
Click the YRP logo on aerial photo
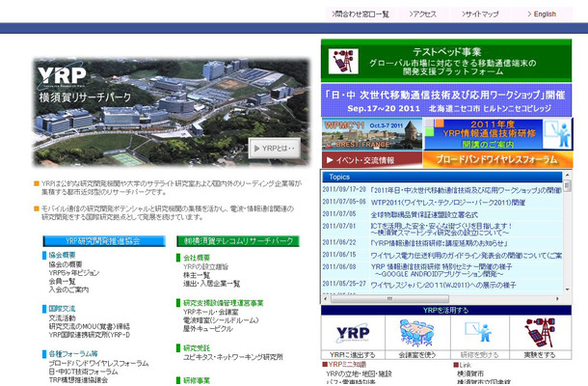[x=62, y=76]
